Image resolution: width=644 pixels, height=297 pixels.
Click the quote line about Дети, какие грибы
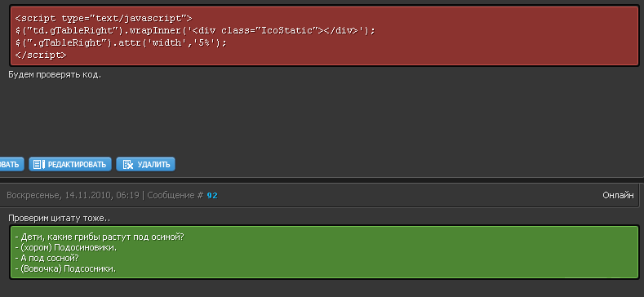point(99,237)
